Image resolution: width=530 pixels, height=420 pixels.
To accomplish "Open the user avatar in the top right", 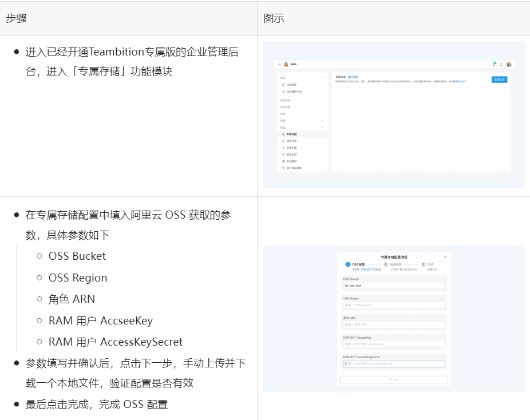I will pos(509,65).
